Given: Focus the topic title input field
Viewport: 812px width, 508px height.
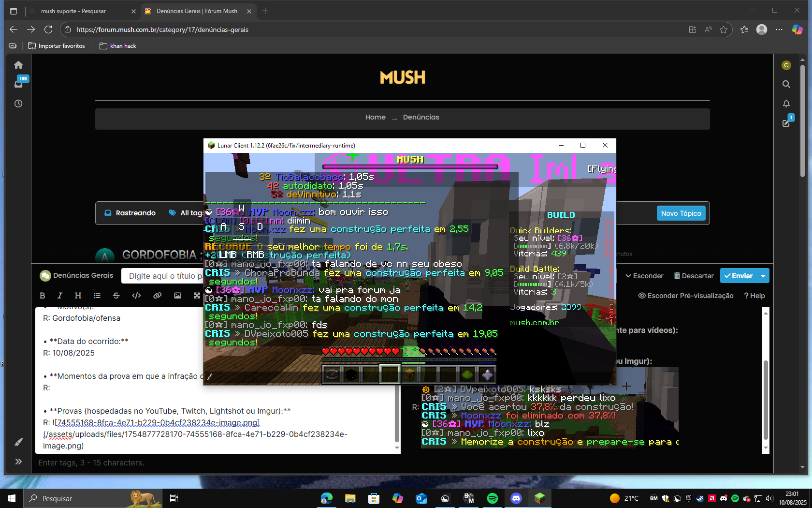Looking at the screenshot, I should [x=162, y=276].
